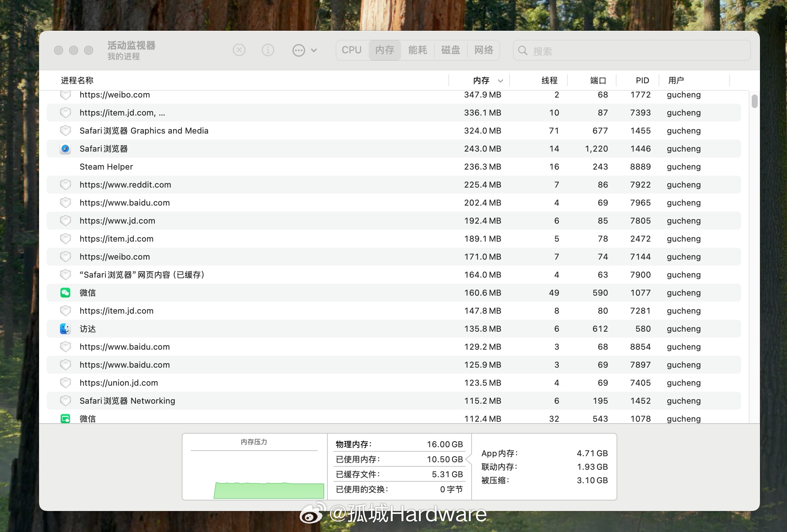
Task: Select the 内存 tab in the toolbar
Action: click(x=385, y=50)
